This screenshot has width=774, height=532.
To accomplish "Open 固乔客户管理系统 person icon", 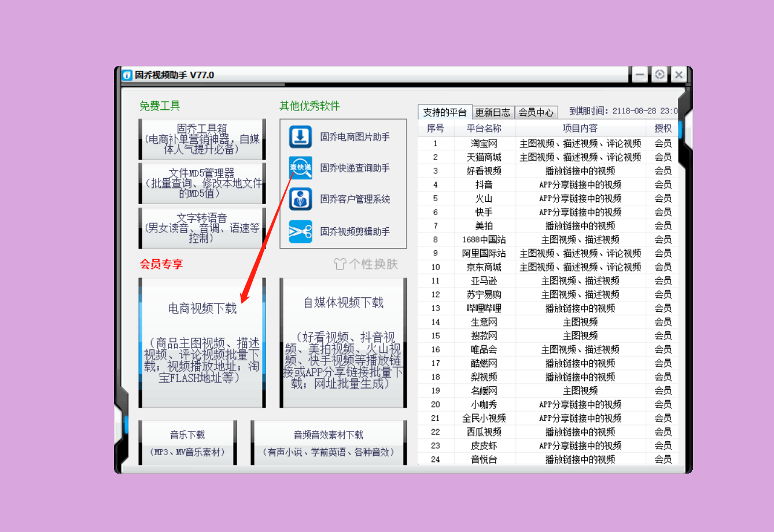I will click(x=301, y=199).
